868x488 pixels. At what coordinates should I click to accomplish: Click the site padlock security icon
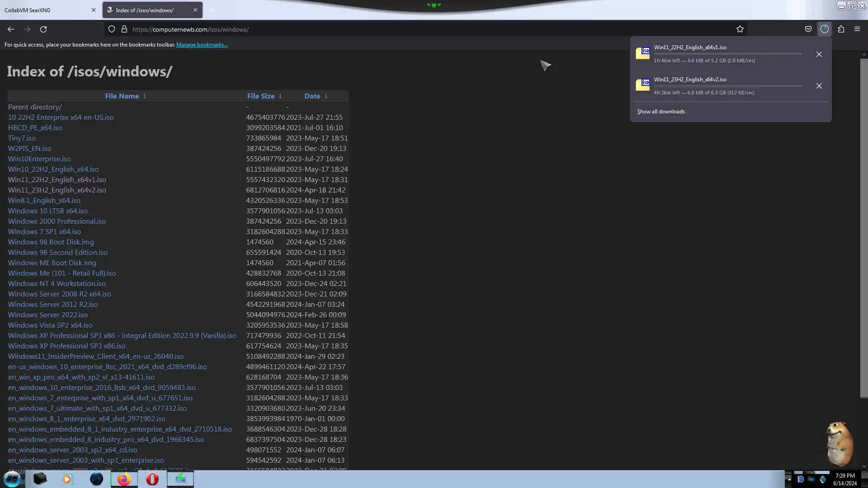[124, 29]
